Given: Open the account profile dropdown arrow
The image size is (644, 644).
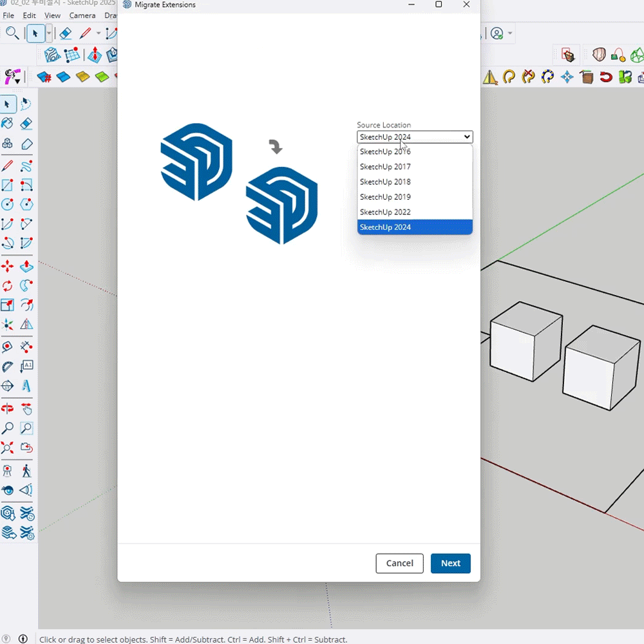Looking at the screenshot, I should coord(510,33).
